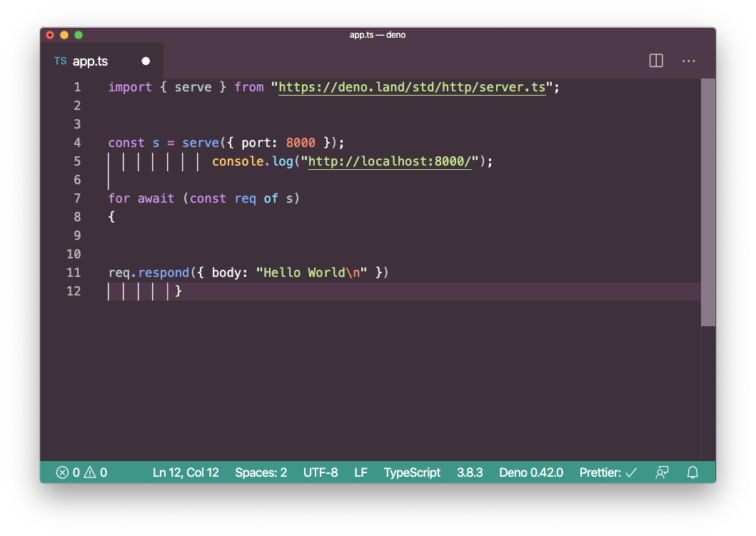The height and width of the screenshot is (536, 756).
Task: Select the LF end-of-line sequence
Action: [361, 472]
